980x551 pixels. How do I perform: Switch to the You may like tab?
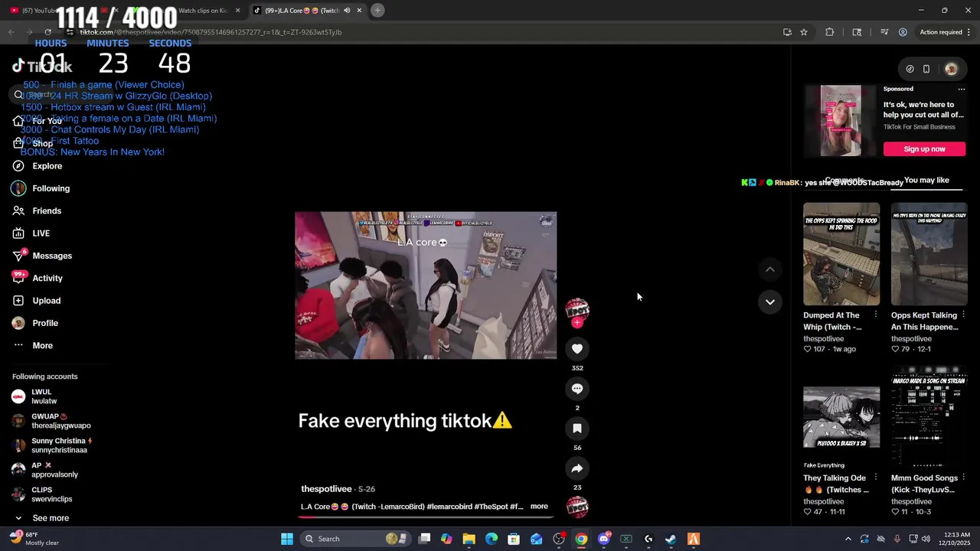(926, 181)
